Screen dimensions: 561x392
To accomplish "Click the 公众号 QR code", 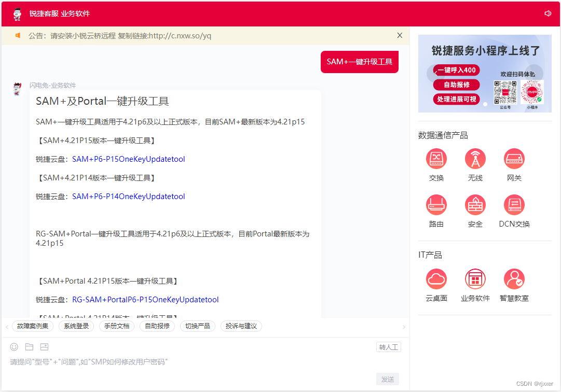I will coord(505,92).
